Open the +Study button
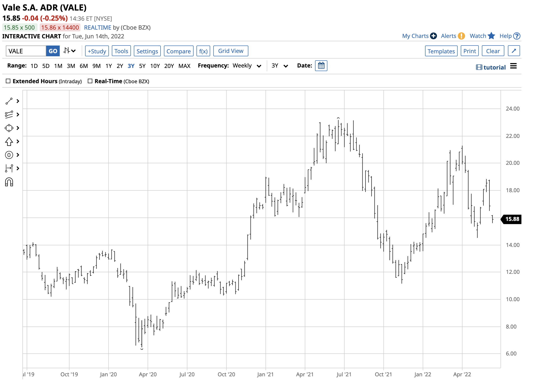 [x=97, y=51]
